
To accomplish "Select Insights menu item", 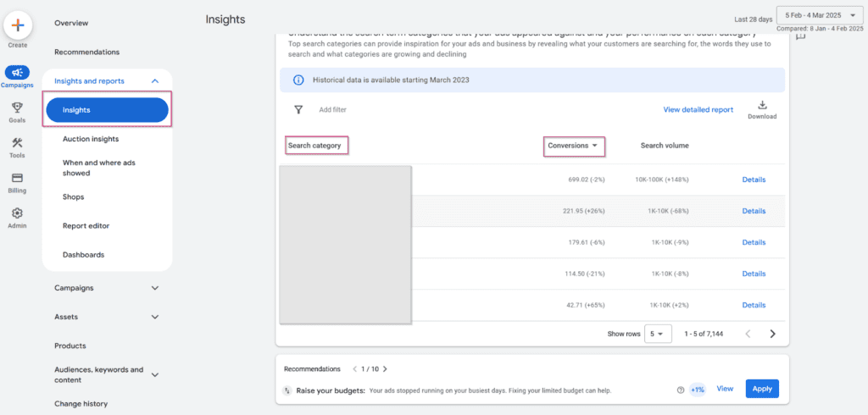I will tap(108, 109).
